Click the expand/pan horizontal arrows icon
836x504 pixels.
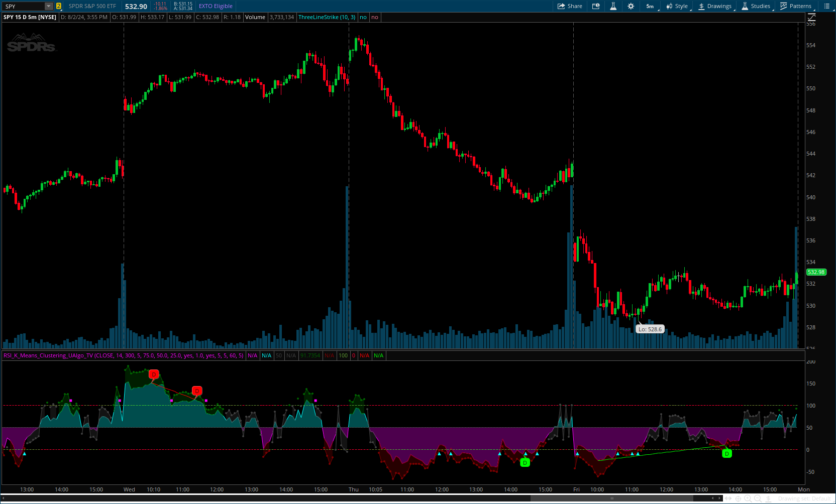[728, 498]
